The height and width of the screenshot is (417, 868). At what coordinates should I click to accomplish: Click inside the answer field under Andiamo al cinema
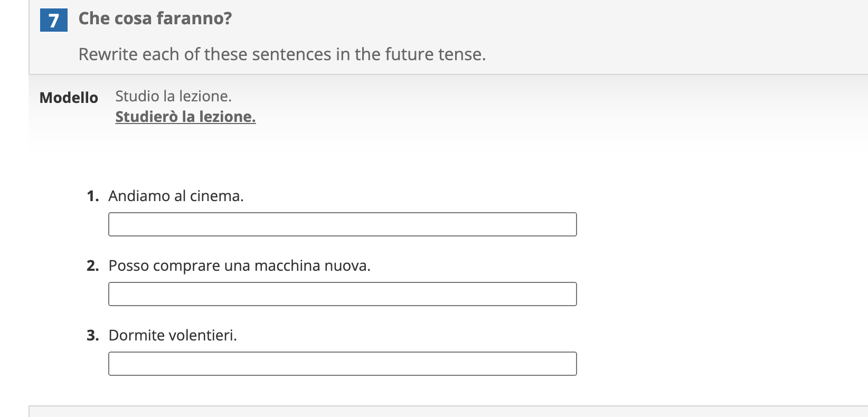pos(342,224)
